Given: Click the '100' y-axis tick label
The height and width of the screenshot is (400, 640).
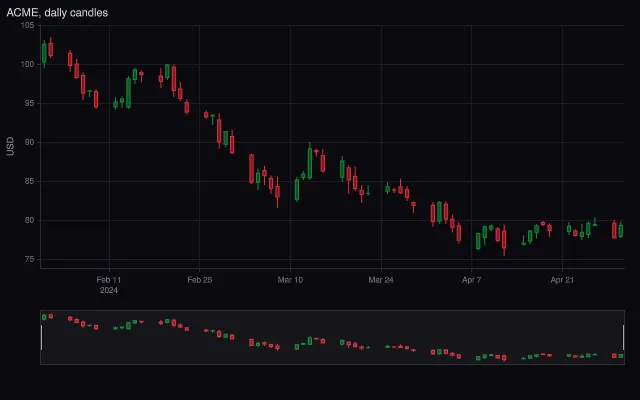Looking at the screenshot, I should coord(27,64).
